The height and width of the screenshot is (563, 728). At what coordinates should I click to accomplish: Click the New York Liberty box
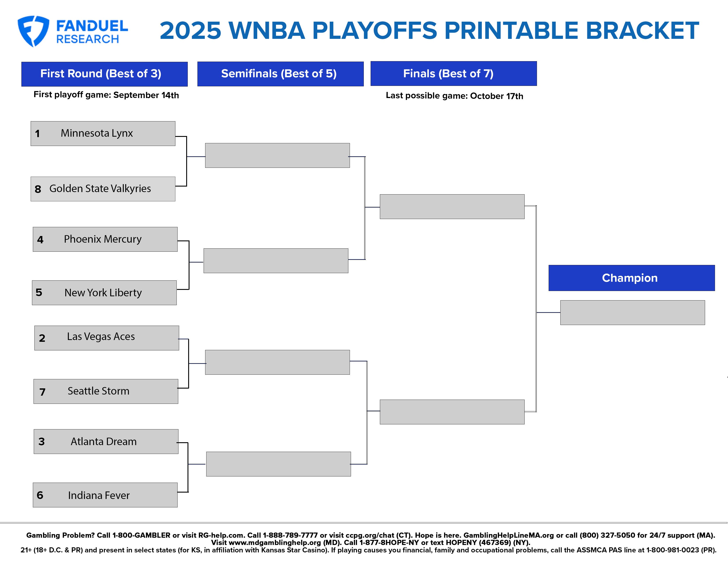[x=104, y=293]
